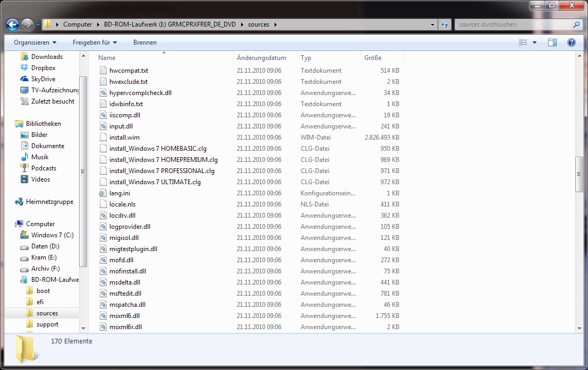Refresh the folder with the refresh icon

click(445, 24)
